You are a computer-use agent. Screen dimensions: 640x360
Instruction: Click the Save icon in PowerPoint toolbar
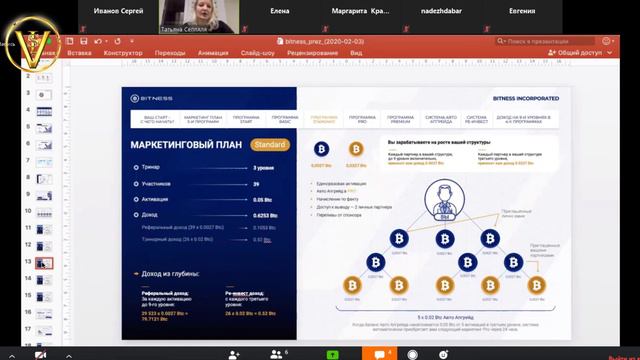pos(84,41)
